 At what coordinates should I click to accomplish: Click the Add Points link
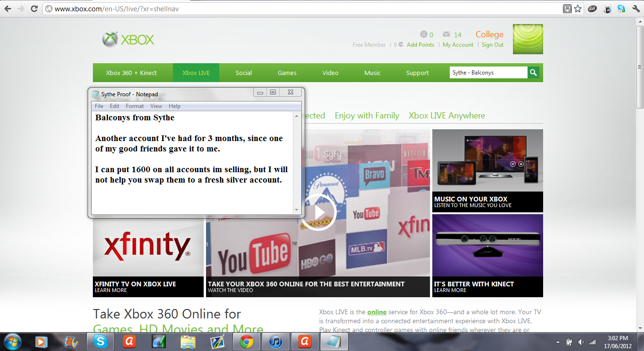click(421, 45)
